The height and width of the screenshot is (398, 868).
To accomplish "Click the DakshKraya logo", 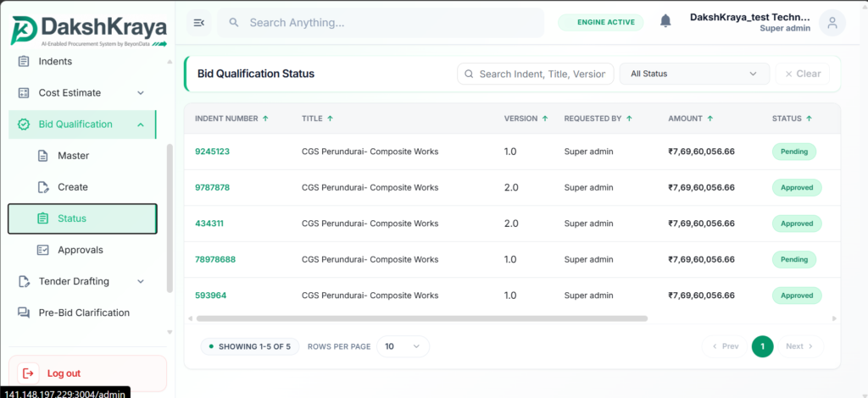I will 88,30.
